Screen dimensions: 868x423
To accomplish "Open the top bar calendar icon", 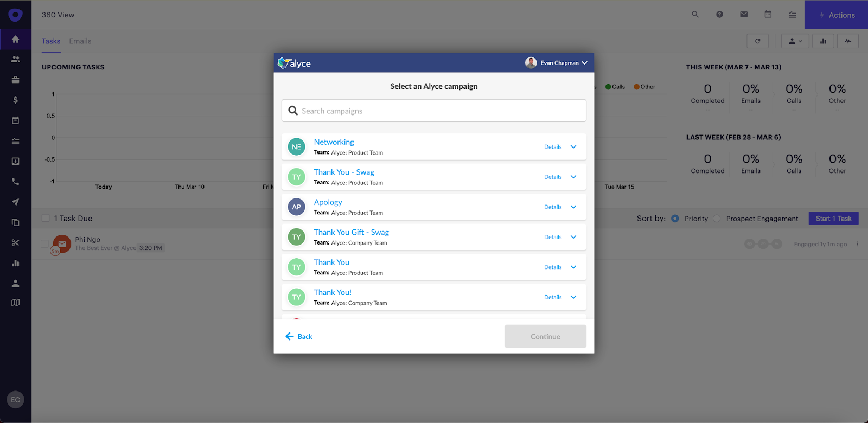I will 768,15.
